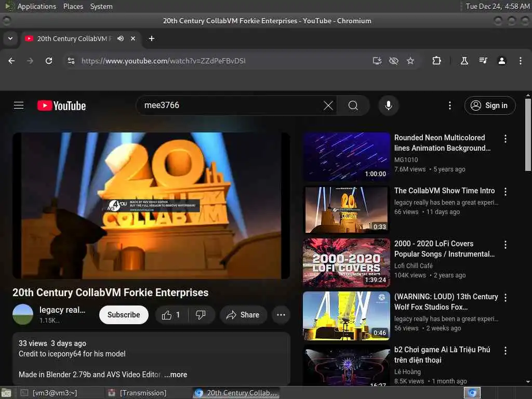
Task: Click MG1010 channel name
Action: pos(406,159)
